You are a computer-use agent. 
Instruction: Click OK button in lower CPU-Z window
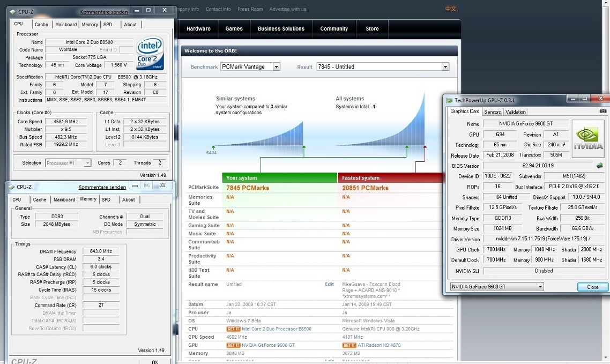[x=155, y=362]
